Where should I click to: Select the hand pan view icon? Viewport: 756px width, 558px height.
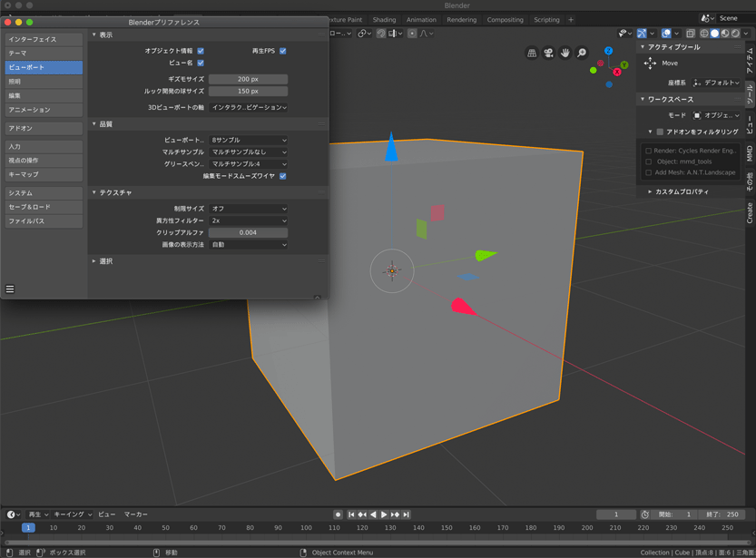point(565,53)
